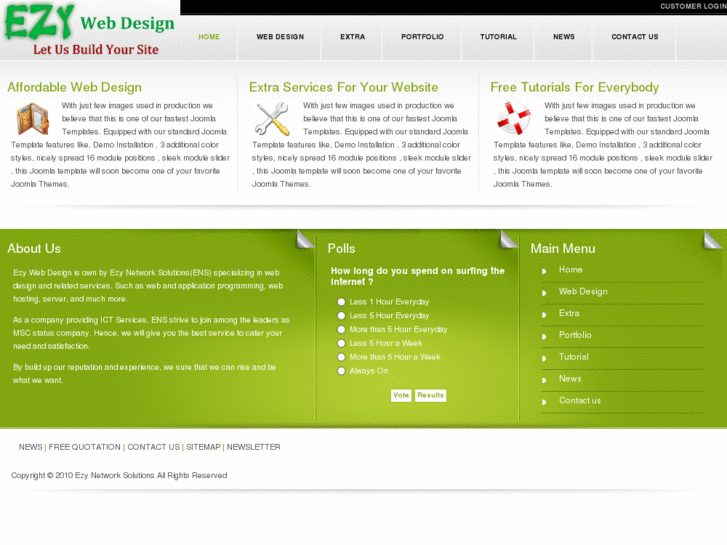Viewport: 727px width, 545px height.
Task: Click the arrow bullet beside News
Action: 544,380
